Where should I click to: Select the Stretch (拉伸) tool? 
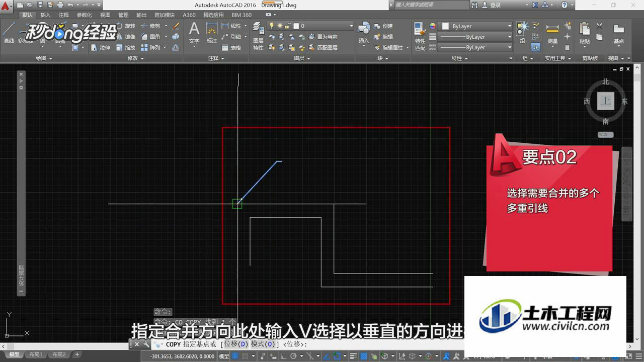coord(101,48)
